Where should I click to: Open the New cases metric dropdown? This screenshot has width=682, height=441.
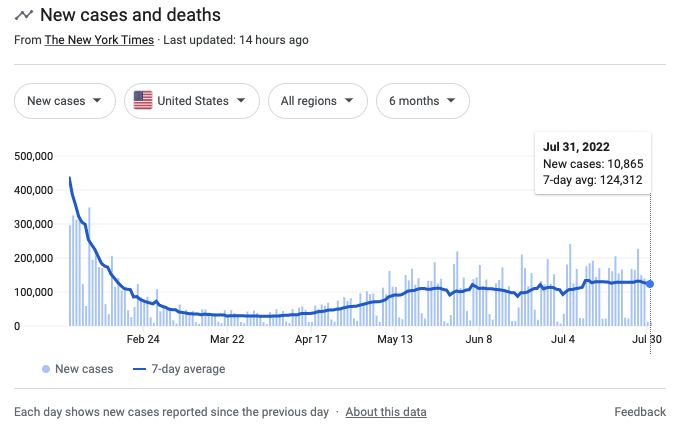click(64, 101)
